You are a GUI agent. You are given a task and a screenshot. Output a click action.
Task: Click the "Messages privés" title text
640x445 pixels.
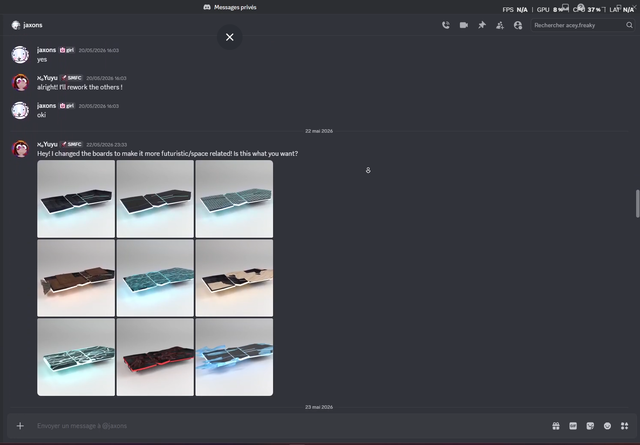point(235,7)
